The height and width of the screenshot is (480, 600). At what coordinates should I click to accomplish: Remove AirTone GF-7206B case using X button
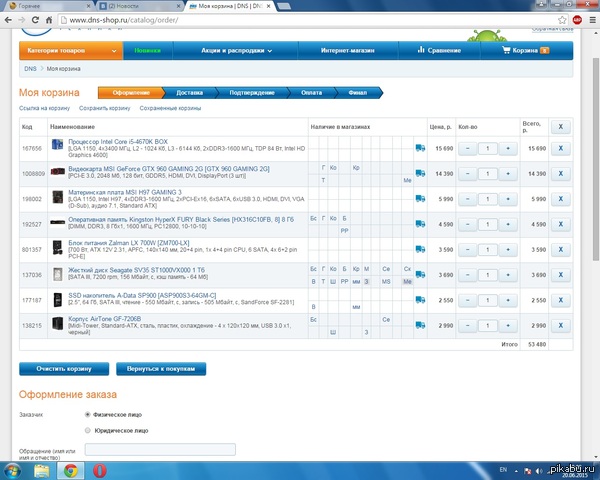click(560, 326)
